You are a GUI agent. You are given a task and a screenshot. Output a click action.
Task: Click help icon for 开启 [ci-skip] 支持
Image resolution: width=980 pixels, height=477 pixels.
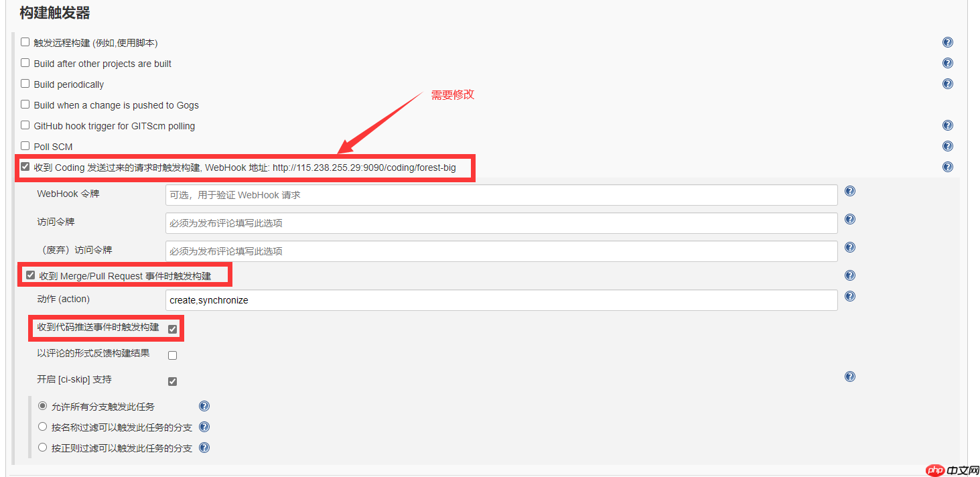849,377
